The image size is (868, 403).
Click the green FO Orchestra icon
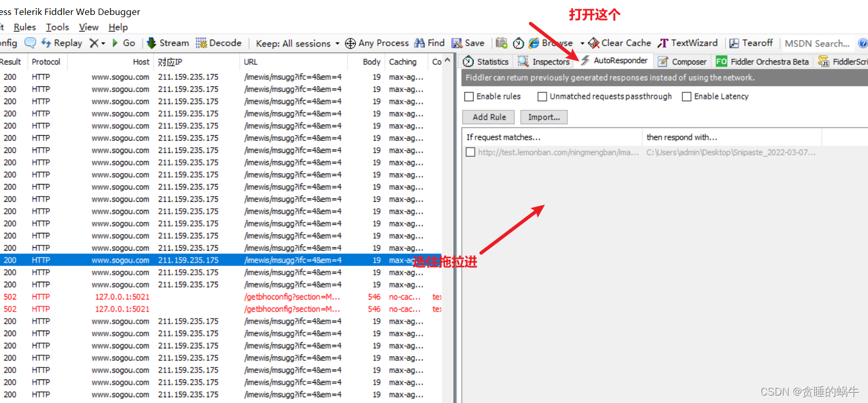pyautogui.click(x=721, y=62)
